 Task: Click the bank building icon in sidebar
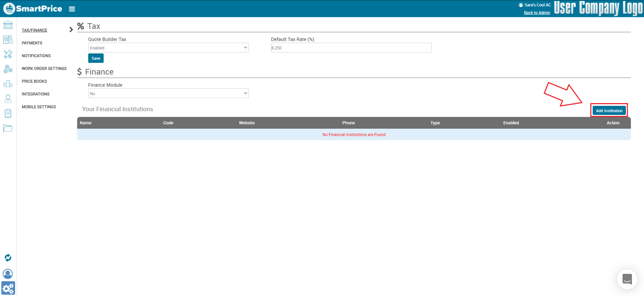click(8, 25)
